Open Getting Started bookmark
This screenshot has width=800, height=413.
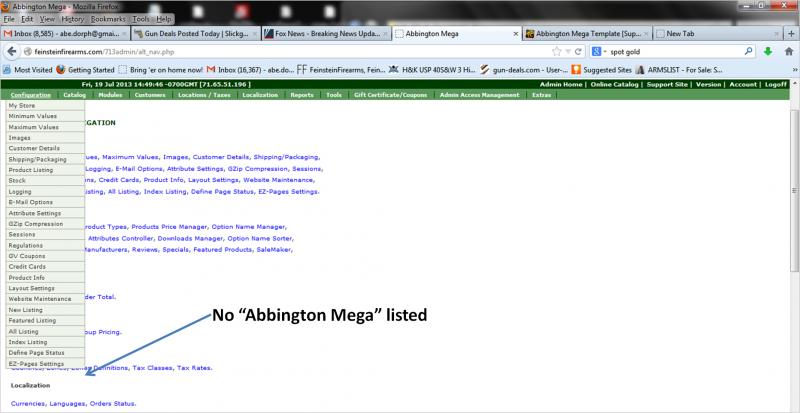[85, 70]
